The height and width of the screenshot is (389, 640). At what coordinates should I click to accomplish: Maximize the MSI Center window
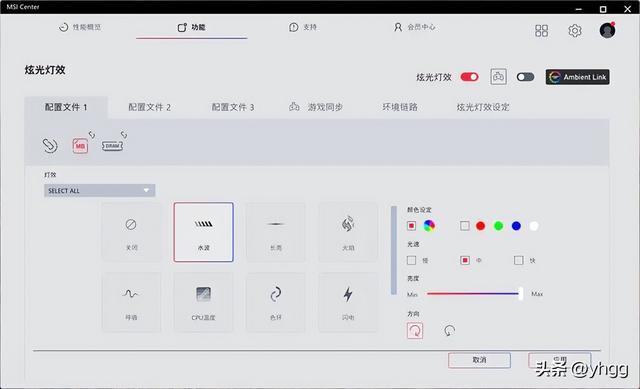click(603, 9)
